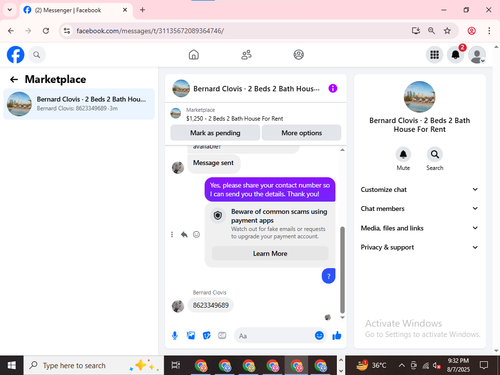Screen dimensions: 500x375
Task: Search in conversation magnifier icon
Action: pyautogui.click(x=435, y=154)
